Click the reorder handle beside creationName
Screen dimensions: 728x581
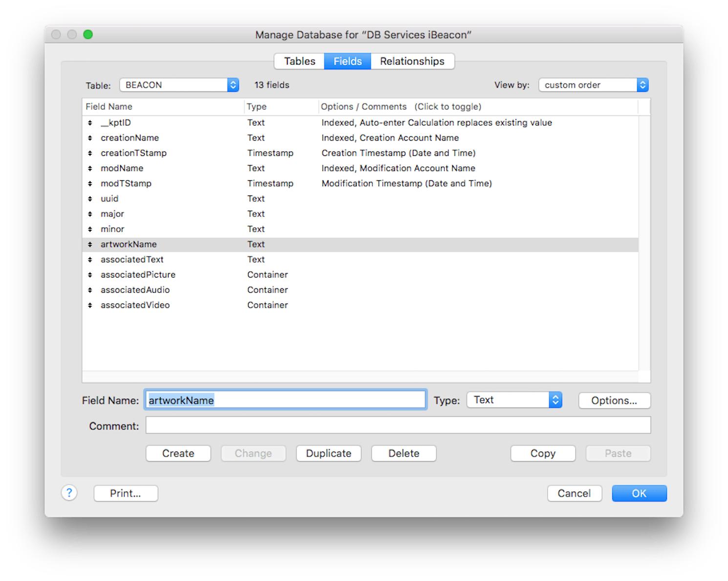tap(90, 138)
